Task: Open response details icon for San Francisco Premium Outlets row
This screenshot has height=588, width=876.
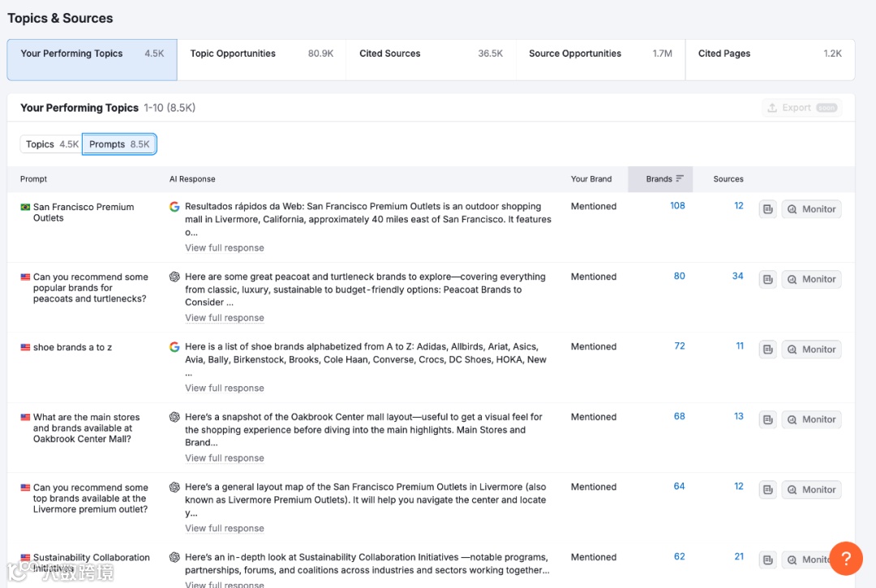Action: coord(767,209)
